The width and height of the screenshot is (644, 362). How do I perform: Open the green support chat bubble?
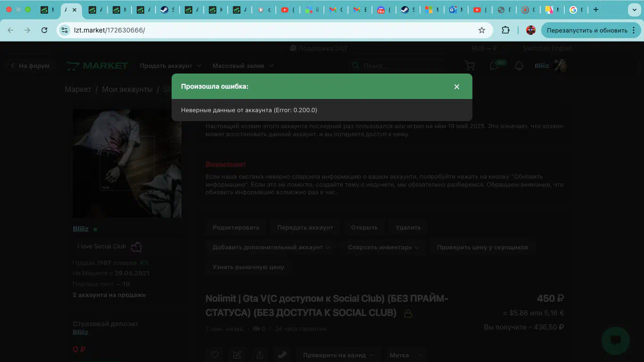coord(616,340)
